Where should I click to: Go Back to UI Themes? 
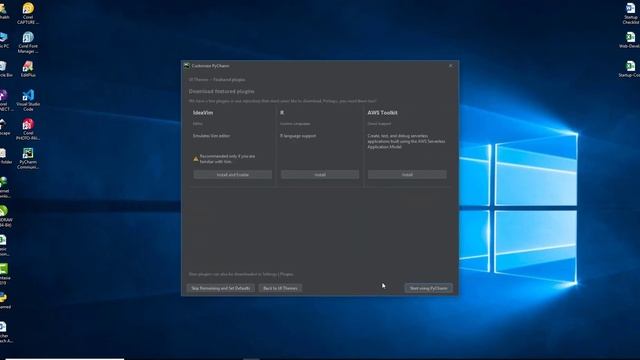point(280,288)
